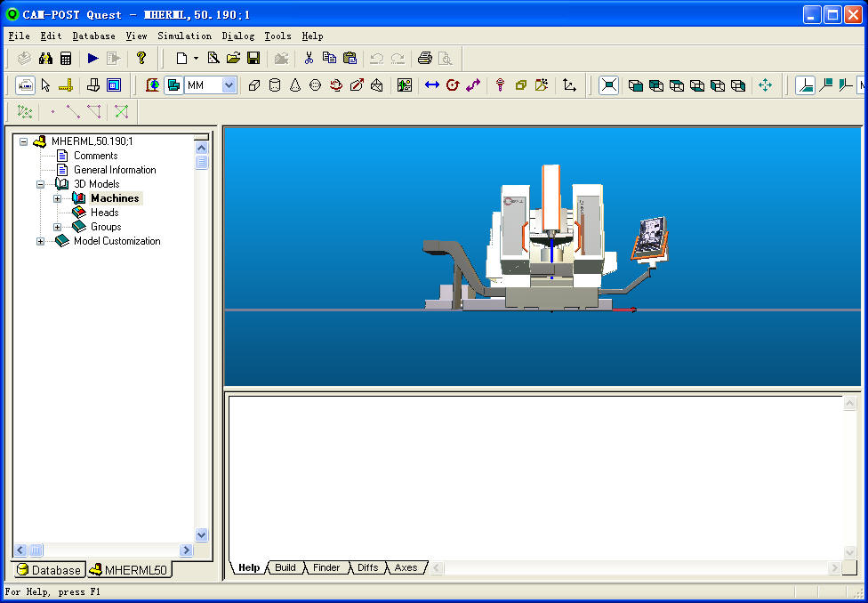Select the purple triangle drawing icon
Viewport: 868px width, 603px height.
tap(93, 112)
